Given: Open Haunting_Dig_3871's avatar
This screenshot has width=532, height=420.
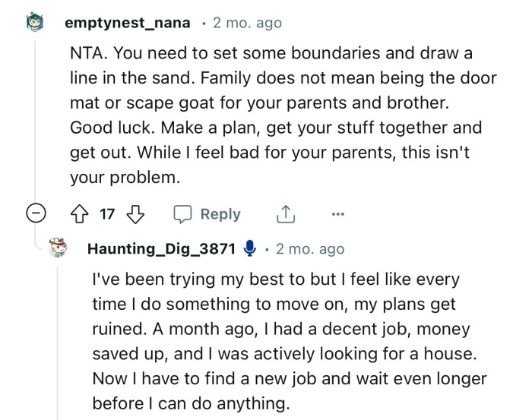Looking at the screenshot, I should tap(59, 248).
